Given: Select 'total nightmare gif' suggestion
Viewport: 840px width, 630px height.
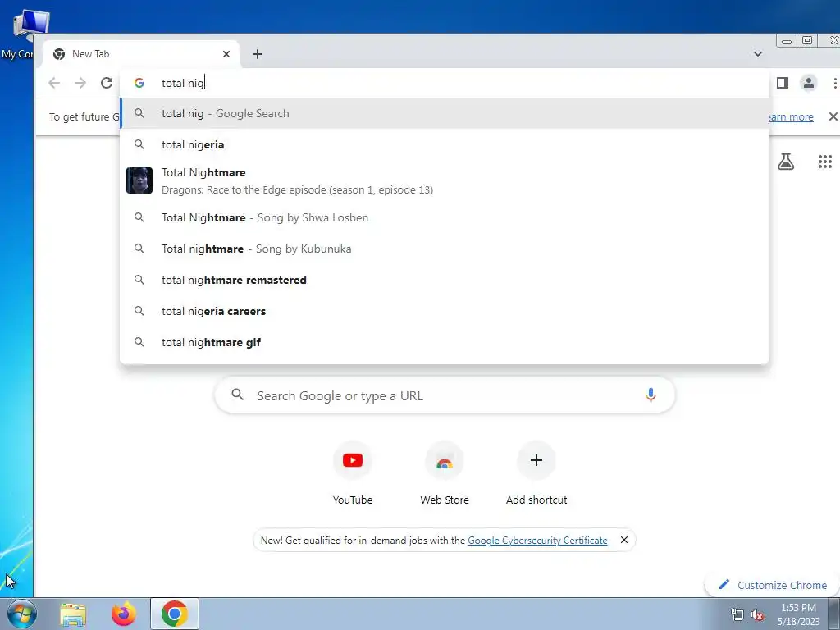Looking at the screenshot, I should (445, 342).
